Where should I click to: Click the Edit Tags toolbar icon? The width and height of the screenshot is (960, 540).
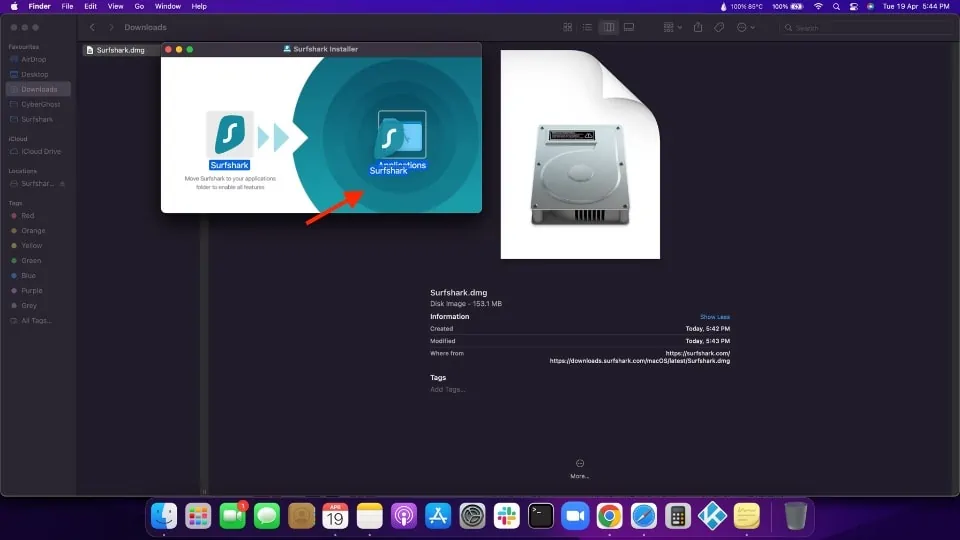pyautogui.click(x=719, y=28)
